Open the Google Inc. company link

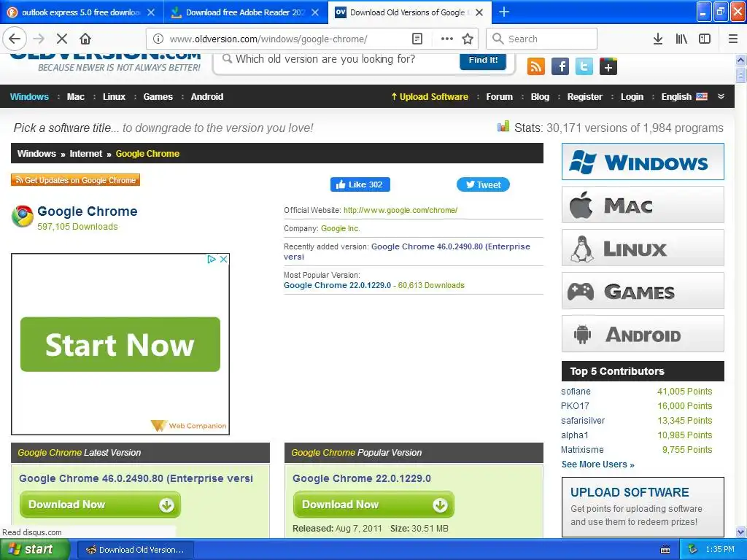[340, 228]
